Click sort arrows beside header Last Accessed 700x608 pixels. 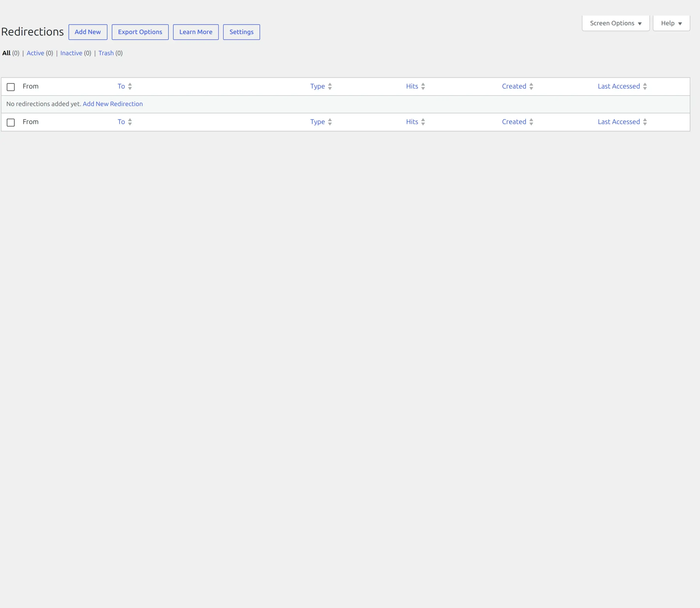coord(645,86)
